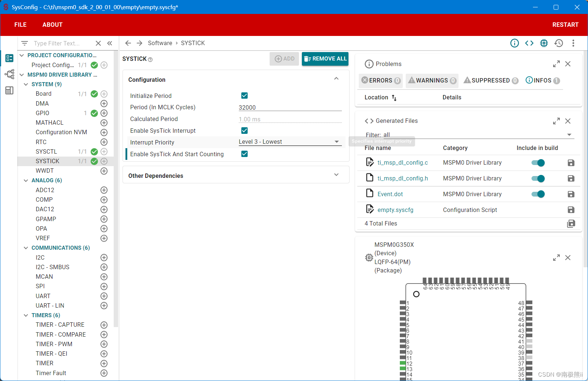Close the Generated Files panel

tap(568, 121)
